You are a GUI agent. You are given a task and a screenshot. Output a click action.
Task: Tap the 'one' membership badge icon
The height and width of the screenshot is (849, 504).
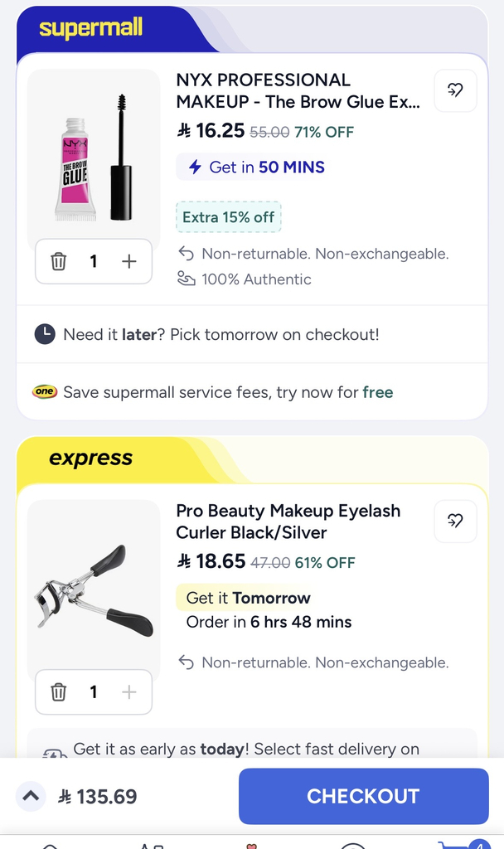[44, 392]
